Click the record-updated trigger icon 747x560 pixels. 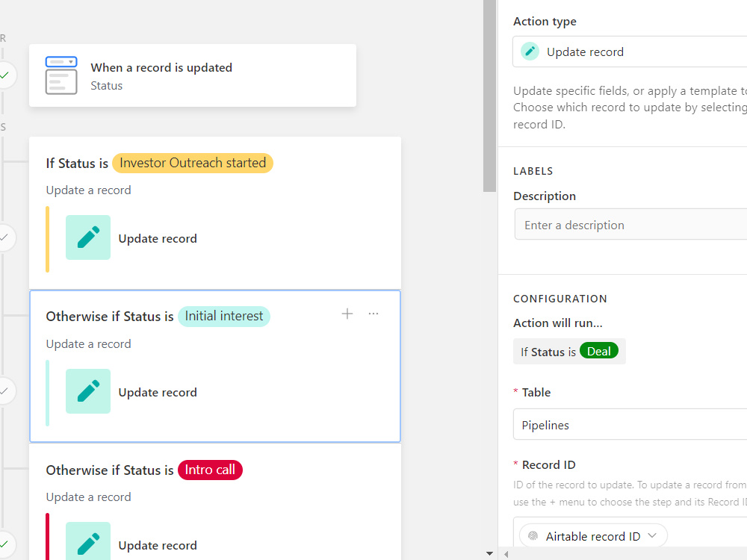click(x=61, y=75)
